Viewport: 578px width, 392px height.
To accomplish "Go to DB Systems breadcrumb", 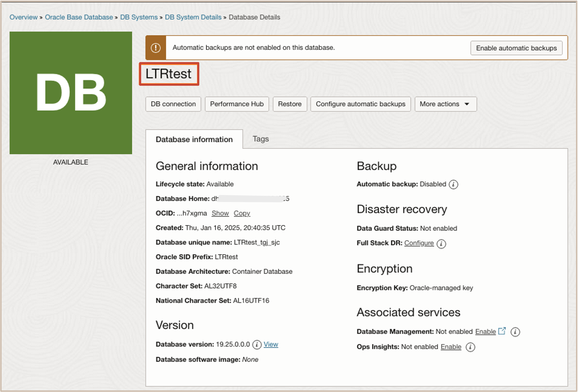I will [x=139, y=17].
